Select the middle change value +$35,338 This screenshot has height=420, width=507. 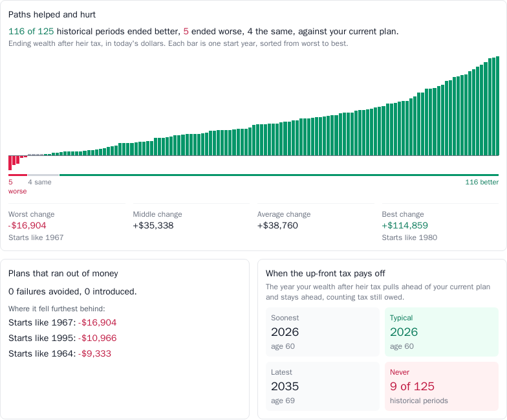tap(153, 225)
